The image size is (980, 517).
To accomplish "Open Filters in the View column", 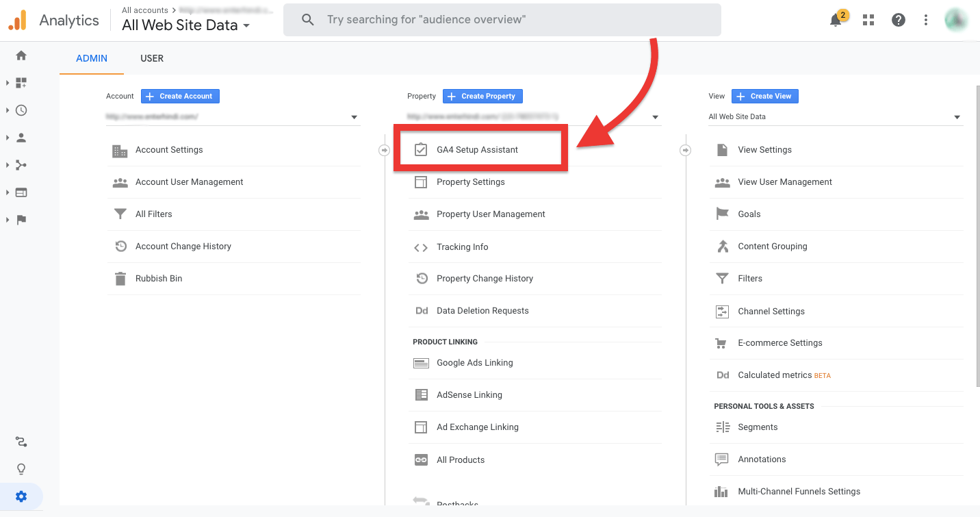I will click(836, 279).
